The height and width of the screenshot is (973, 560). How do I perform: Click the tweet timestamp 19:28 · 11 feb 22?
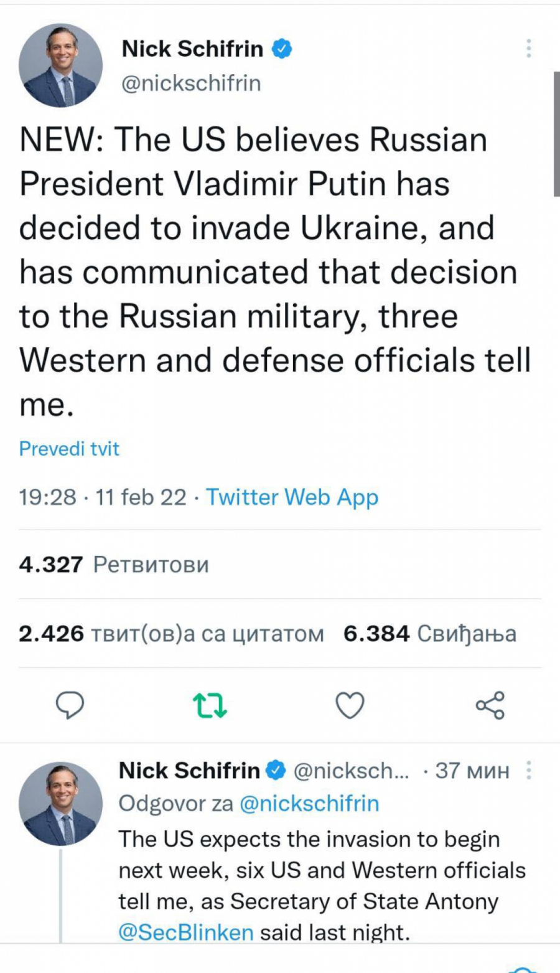tap(103, 497)
